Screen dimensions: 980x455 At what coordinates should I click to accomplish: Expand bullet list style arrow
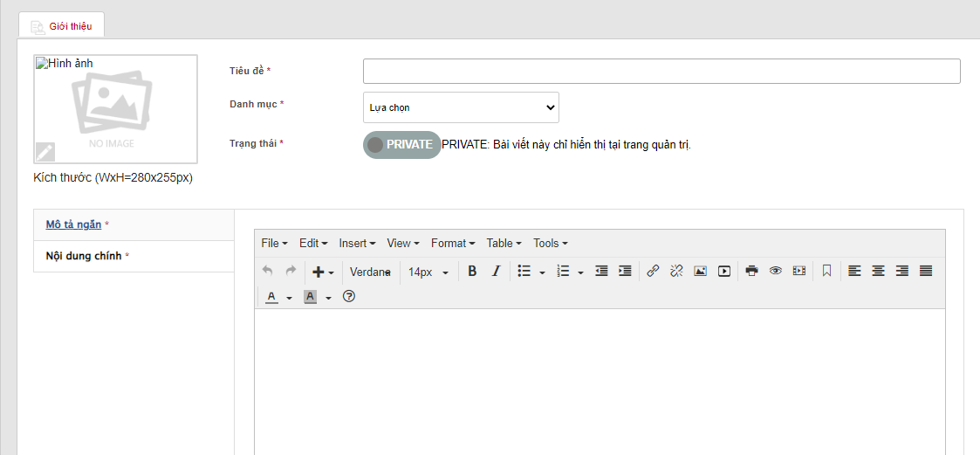(x=542, y=272)
